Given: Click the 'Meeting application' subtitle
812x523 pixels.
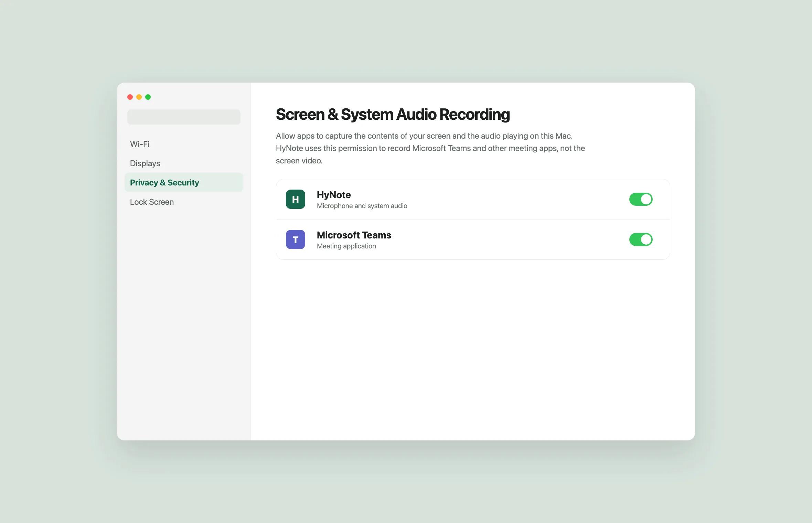Looking at the screenshot, I should click(346, 246).
